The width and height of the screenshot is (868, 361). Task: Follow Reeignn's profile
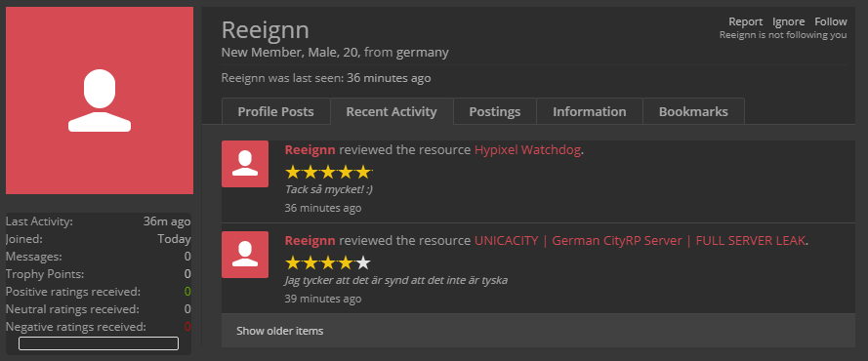[x=830, y=21]
